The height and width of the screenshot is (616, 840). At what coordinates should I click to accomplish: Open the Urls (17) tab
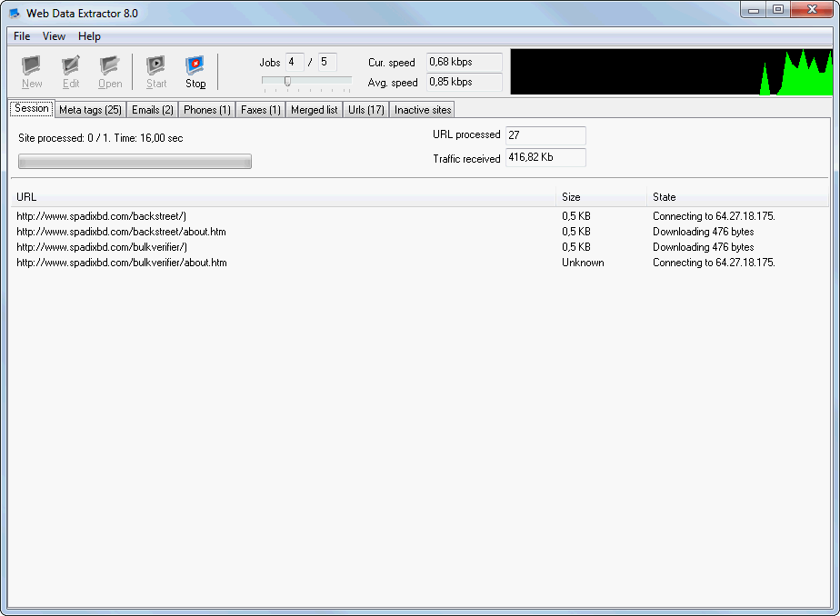365,109
